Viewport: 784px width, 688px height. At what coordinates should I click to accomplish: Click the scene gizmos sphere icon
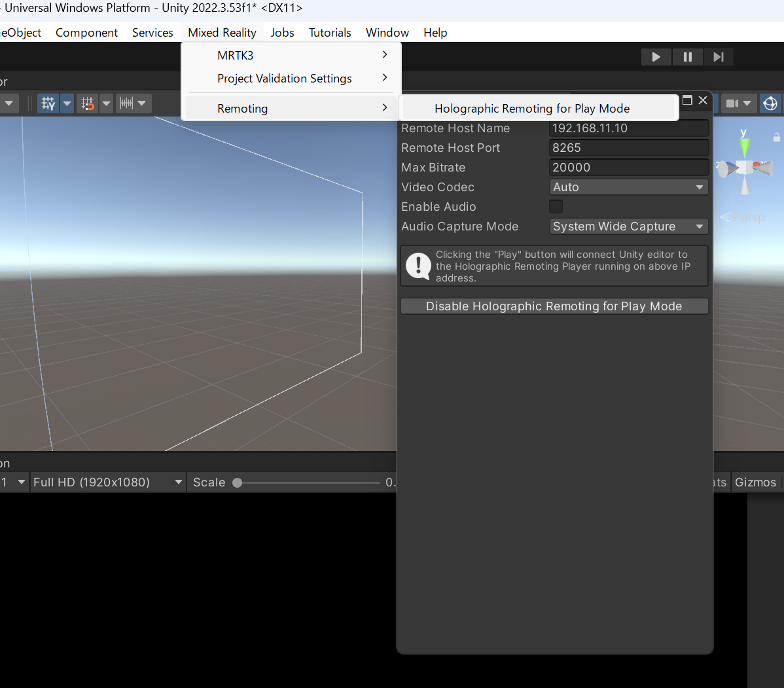click(770, 103)
